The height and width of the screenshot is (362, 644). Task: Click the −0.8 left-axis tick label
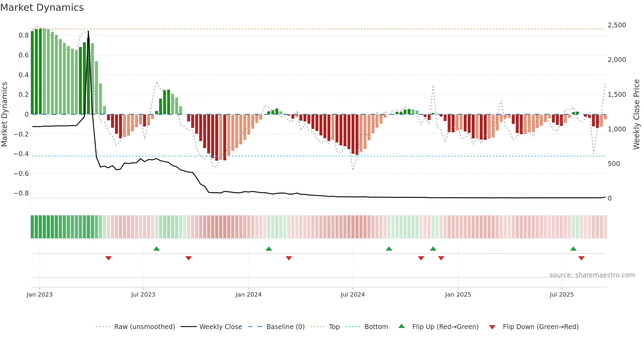pos(21,193)
